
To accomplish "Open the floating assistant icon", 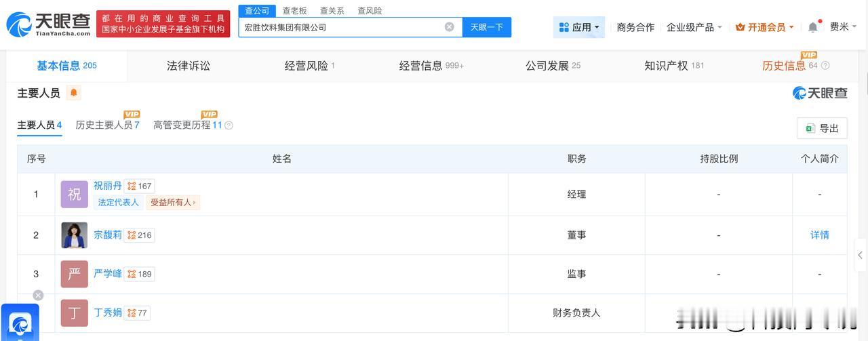I will (x=20, y=323).
